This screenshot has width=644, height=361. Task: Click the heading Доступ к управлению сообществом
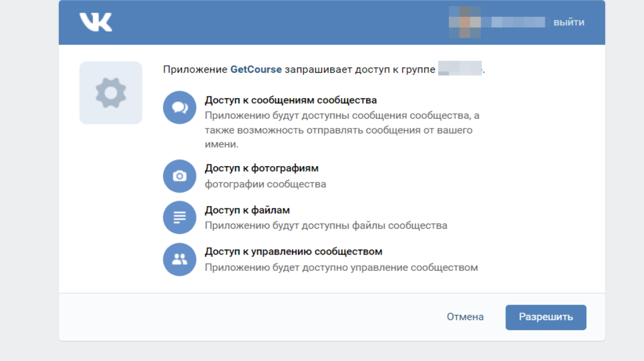pyautogui.click(x=294, y=252)
